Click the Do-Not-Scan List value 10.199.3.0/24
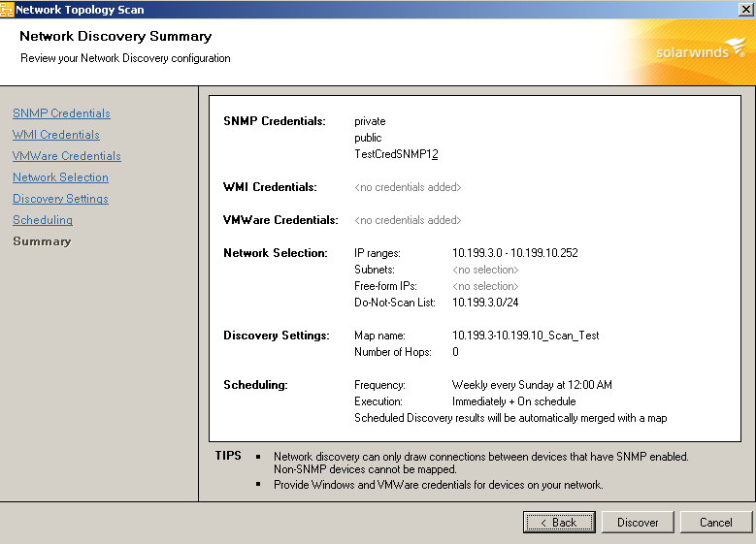756x544 pixels. [486, 303]
